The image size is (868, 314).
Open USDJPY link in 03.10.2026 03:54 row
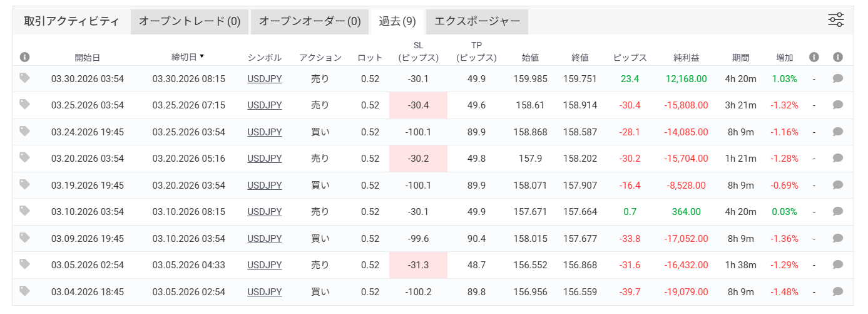click(264, 212)
